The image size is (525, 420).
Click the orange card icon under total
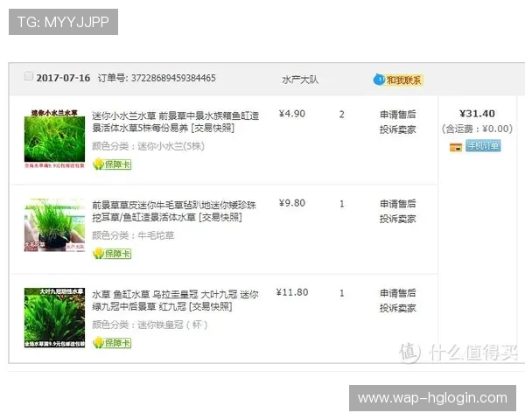(x=456, y=147)
